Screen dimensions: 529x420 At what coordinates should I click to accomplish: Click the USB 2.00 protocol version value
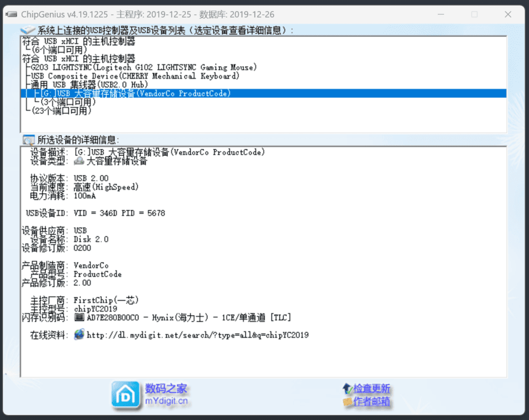[x=91, y=178]
